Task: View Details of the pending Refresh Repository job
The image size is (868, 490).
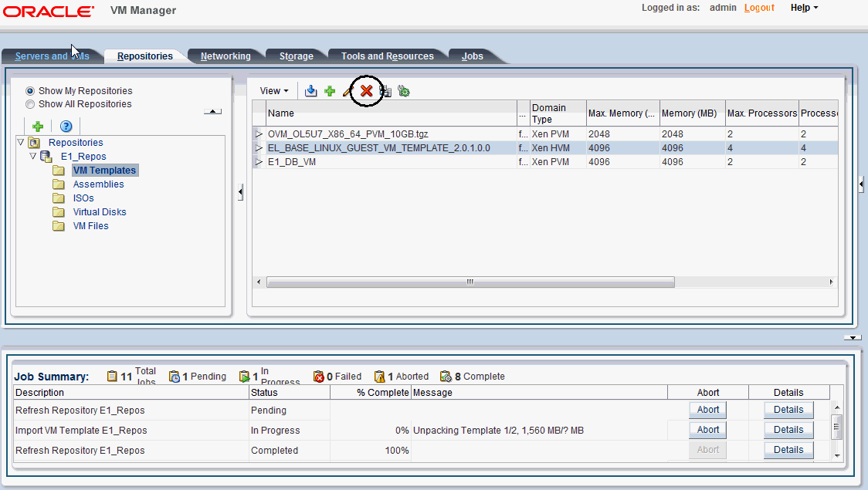Action: [x=788, y=410]
